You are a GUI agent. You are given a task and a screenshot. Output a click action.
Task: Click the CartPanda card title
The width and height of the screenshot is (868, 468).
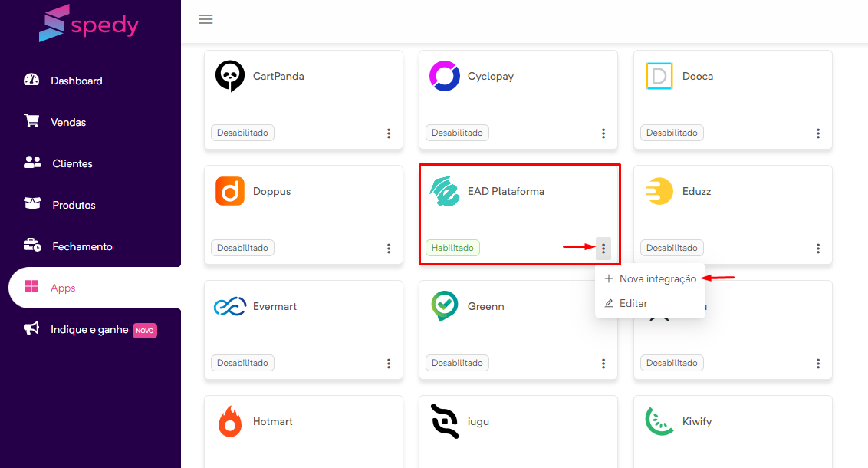(278, 77)
